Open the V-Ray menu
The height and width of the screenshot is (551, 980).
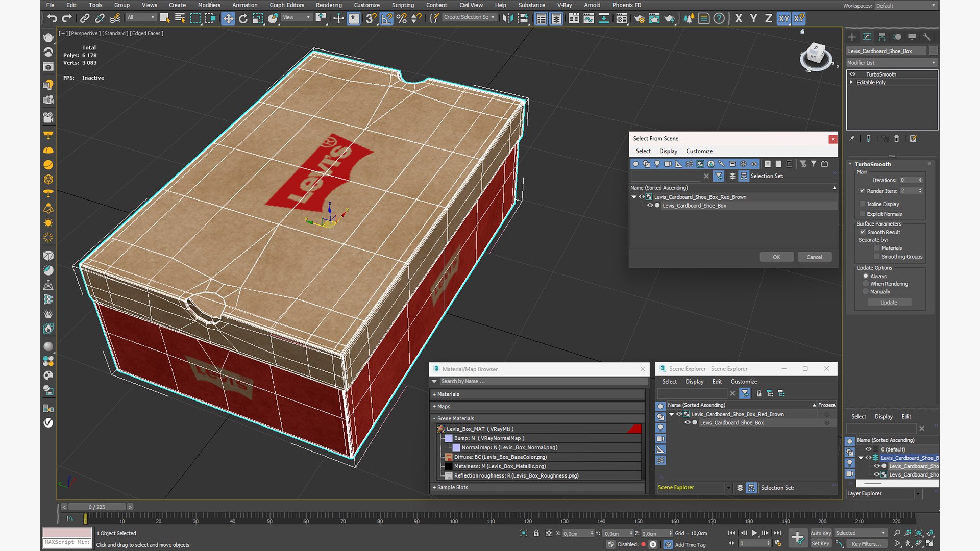[x=565, y=5]
